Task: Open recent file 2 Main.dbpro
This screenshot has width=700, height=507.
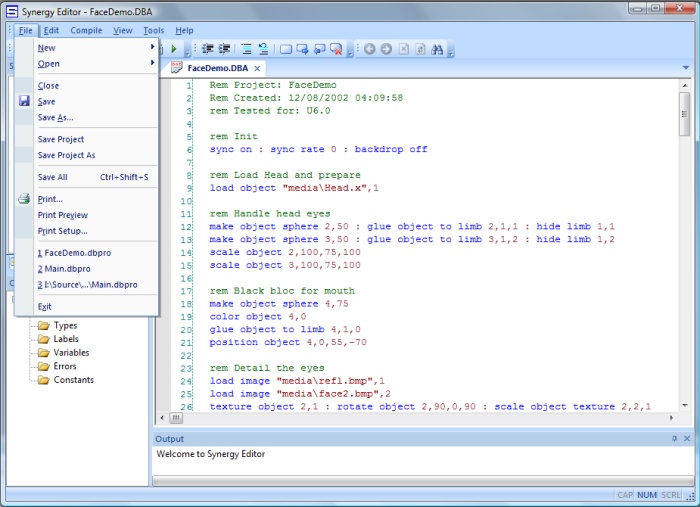Action: pos(87,269)
